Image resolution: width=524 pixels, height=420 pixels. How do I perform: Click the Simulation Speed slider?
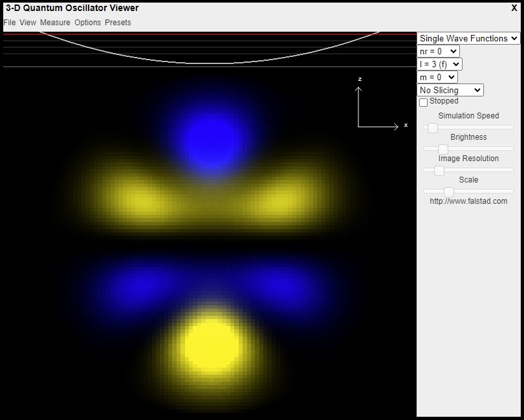pyautogui.click(x=468, y=127)
